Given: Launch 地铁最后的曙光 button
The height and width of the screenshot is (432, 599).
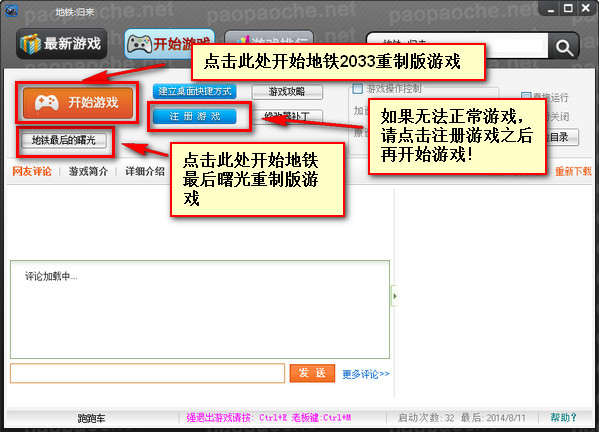Looking at the screenshot, I should point(63,140).
